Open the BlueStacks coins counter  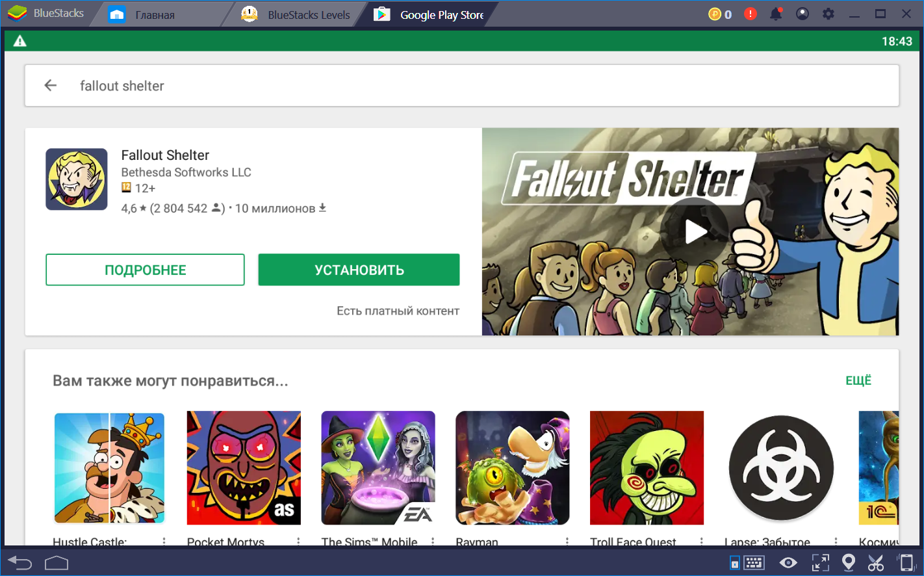click(720, 14)
